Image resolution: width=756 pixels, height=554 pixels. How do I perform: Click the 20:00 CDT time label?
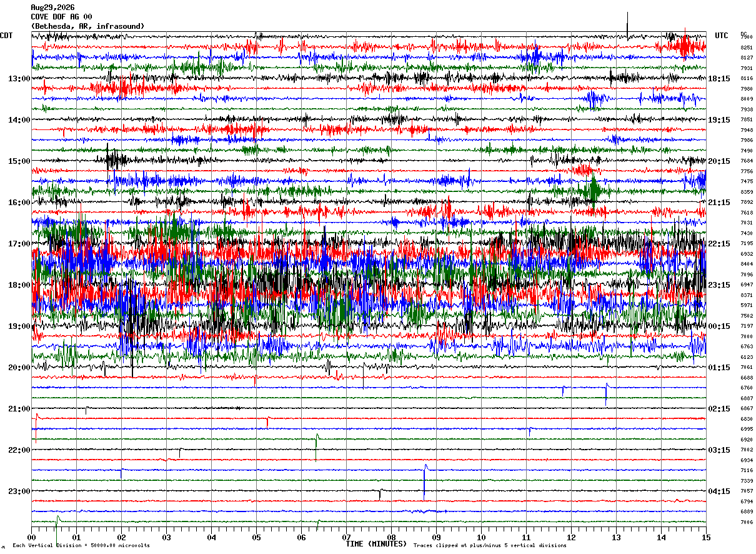coord(19,368)
